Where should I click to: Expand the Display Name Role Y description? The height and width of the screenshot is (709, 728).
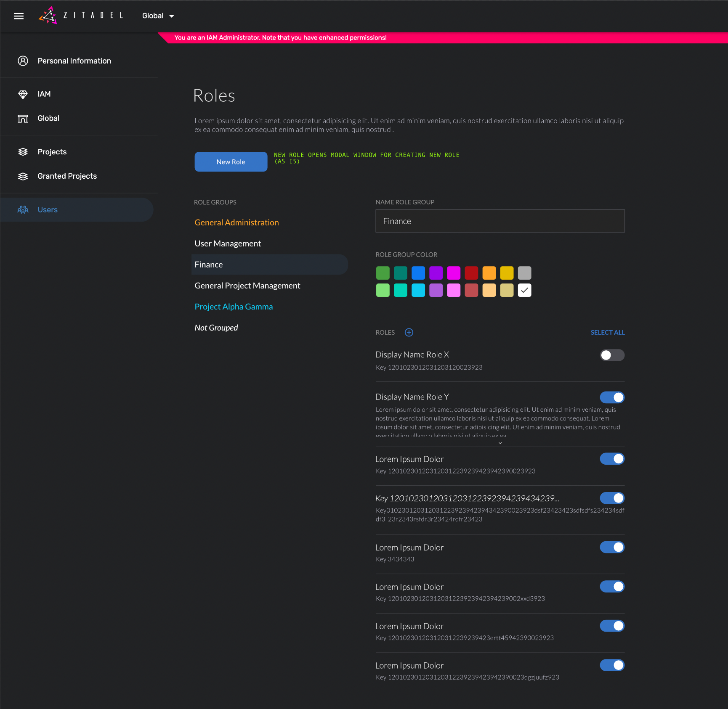pos(500,442)
